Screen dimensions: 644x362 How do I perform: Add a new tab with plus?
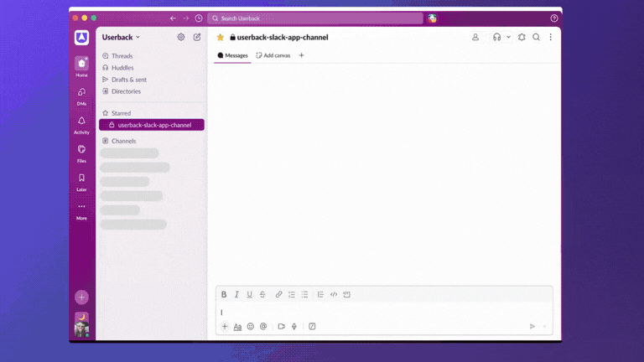coord(302,55)
